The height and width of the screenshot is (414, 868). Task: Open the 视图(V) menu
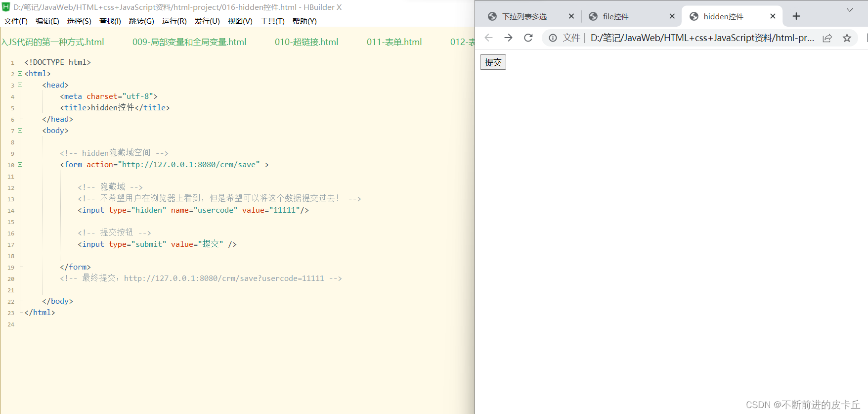point(240,21)
